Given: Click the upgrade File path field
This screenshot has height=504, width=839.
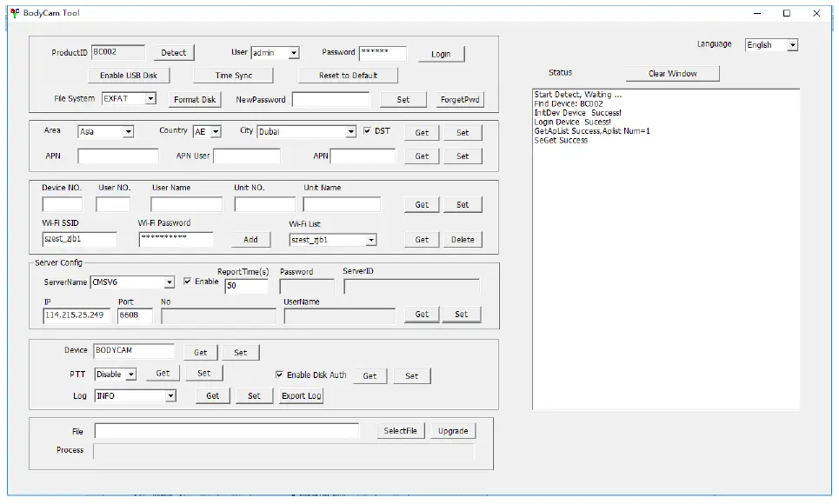Looking at the screenshot, I should click(x=227, y=431).
